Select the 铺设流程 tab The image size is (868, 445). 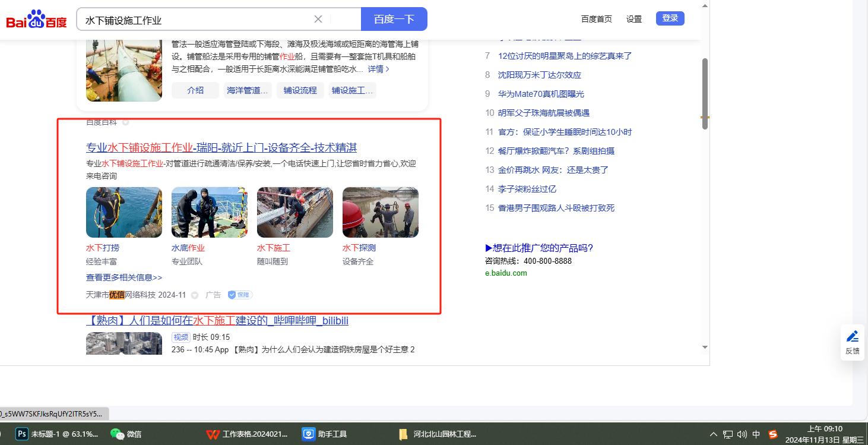[300, 90]
